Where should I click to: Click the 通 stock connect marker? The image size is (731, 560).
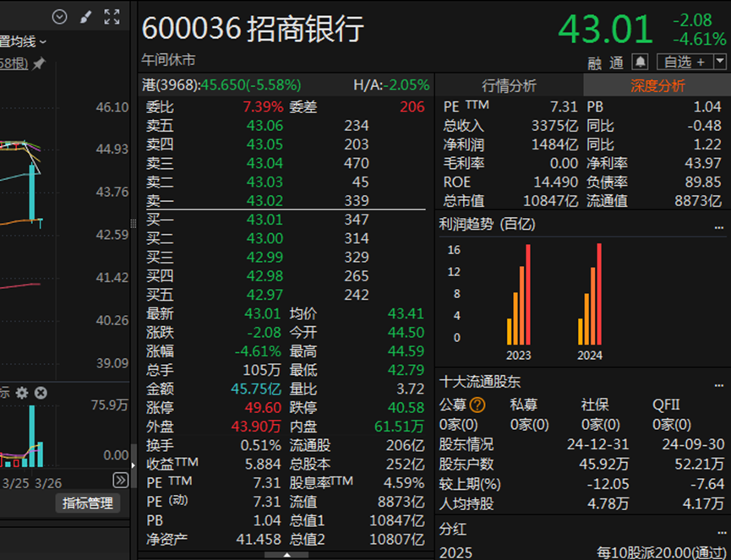click(x=616, y=63)
